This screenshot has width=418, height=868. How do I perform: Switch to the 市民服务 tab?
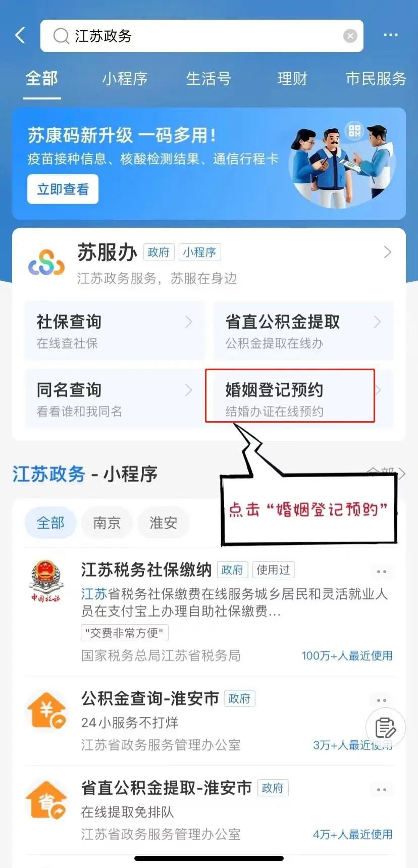click(x=376, y=79)
